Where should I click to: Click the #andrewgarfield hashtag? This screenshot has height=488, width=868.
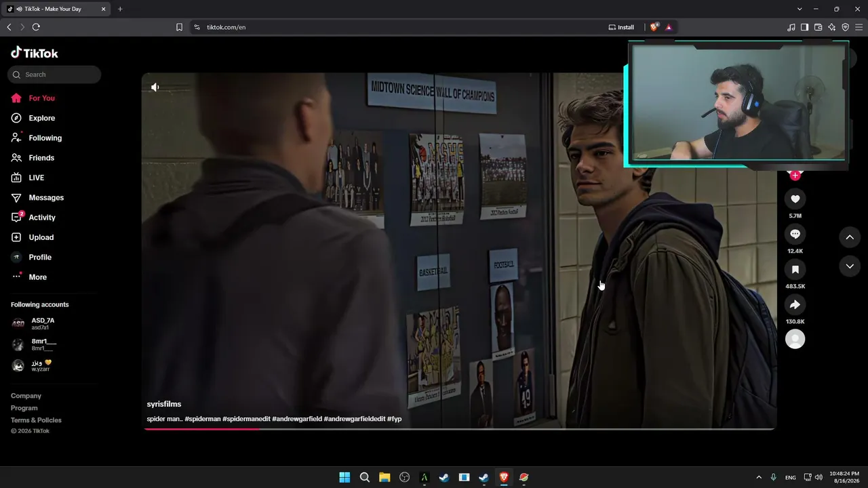point(297,419)
